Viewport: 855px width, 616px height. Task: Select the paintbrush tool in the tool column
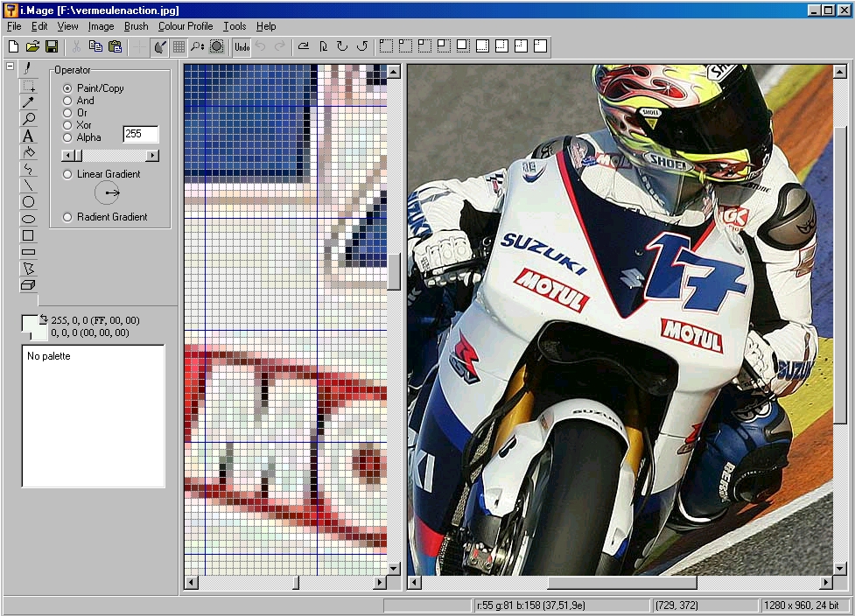tap(28, 68)
